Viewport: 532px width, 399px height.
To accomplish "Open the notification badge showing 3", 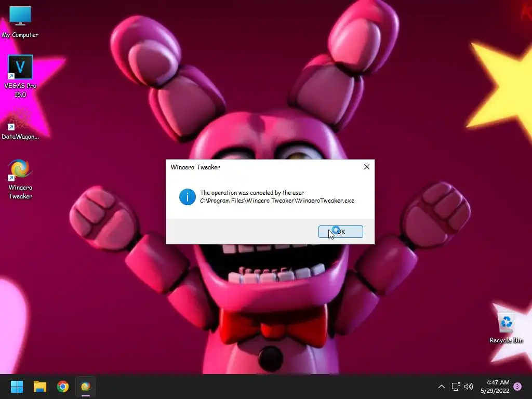I will (517, 387).
